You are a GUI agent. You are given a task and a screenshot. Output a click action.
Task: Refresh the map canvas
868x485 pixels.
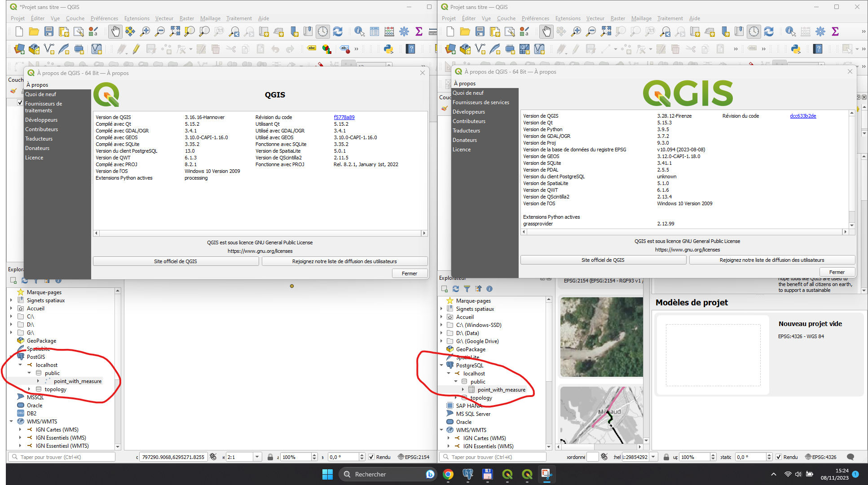click(338, 31)
